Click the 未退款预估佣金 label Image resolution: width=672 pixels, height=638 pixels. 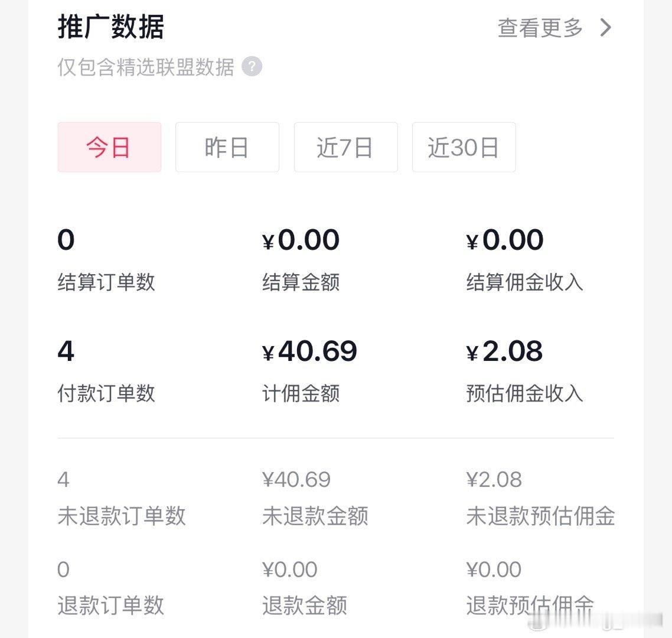540,515
